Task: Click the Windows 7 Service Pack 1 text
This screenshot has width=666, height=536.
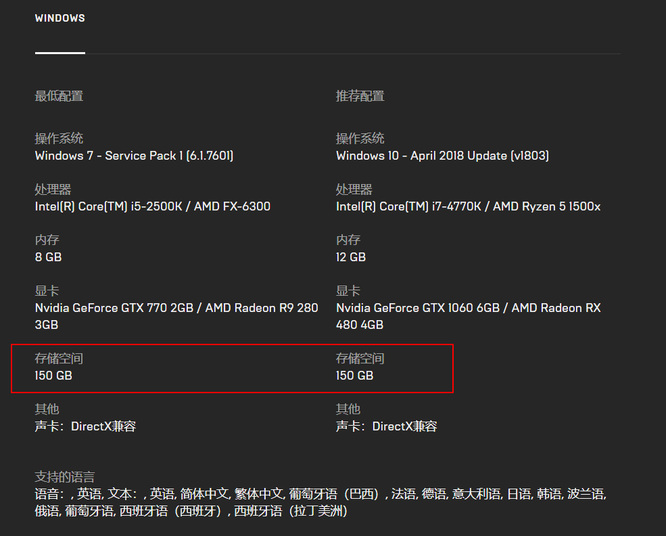Action: coord(134,156)
